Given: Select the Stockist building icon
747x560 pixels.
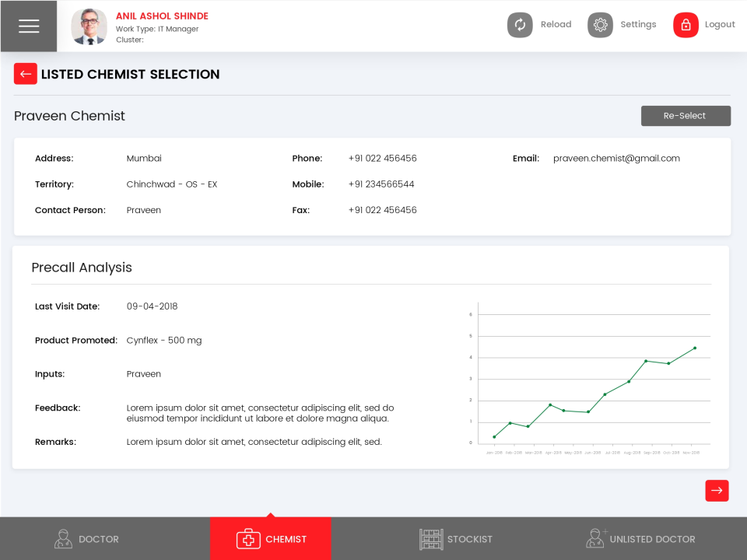Looking at the screenshot, I should point(432,538).
